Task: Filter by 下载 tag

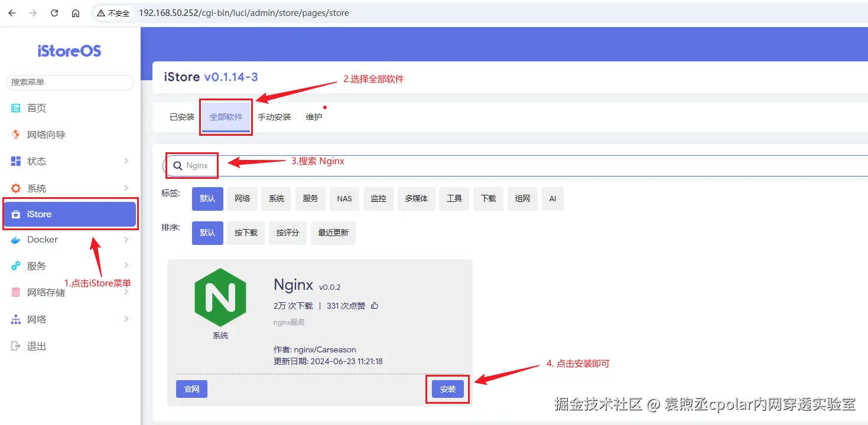Action: coord(489,199)
